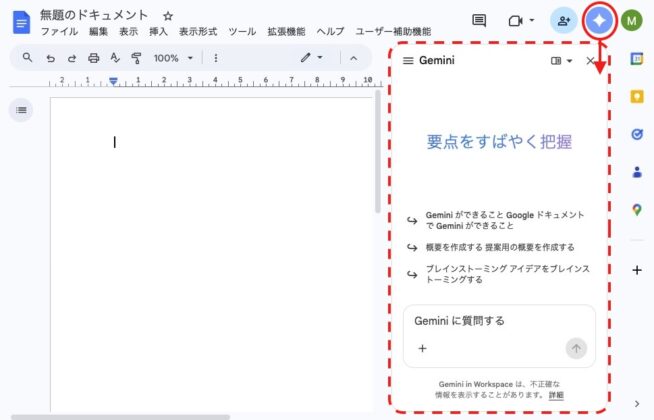654x420 pixels.
Task: Place the cursor in the document page
Action: click(x=211, y=254)
